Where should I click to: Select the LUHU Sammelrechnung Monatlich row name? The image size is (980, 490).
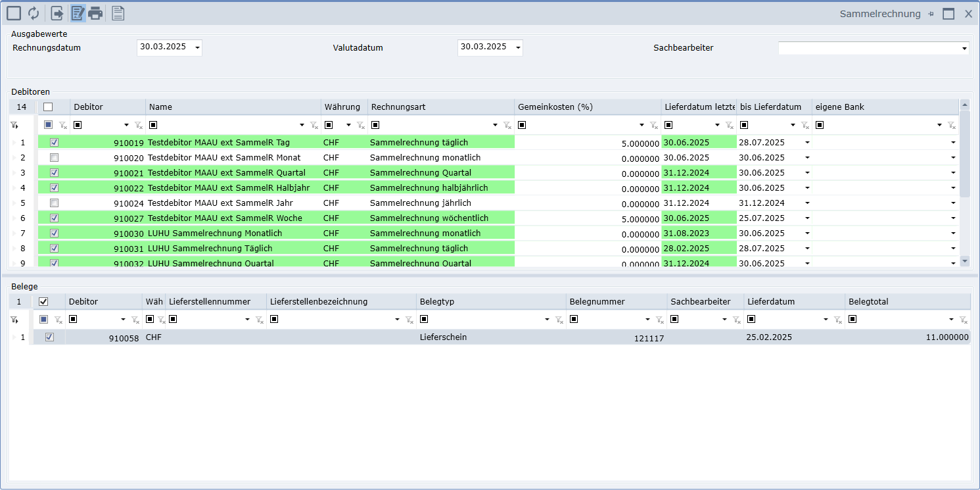(215, 233)
